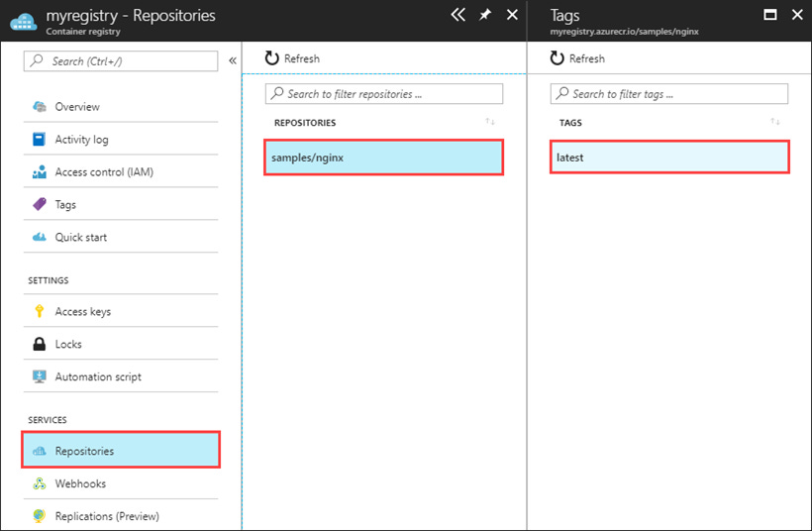
Task: Open the Automation script page
Action: click(x=121, y=376)
